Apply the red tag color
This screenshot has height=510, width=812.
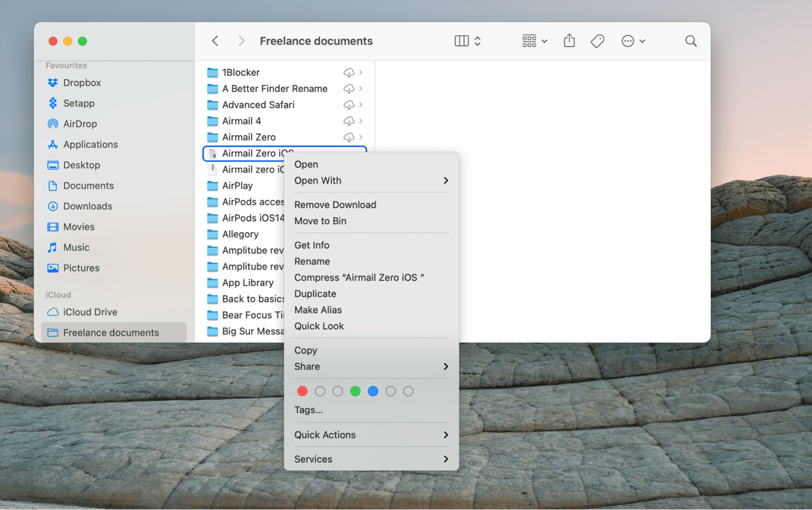[x=302, y=391]
